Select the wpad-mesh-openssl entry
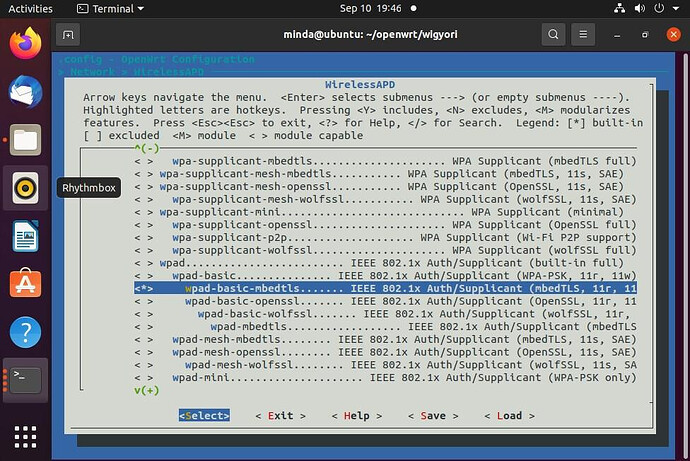690x461 pixels. pos(385,353)
